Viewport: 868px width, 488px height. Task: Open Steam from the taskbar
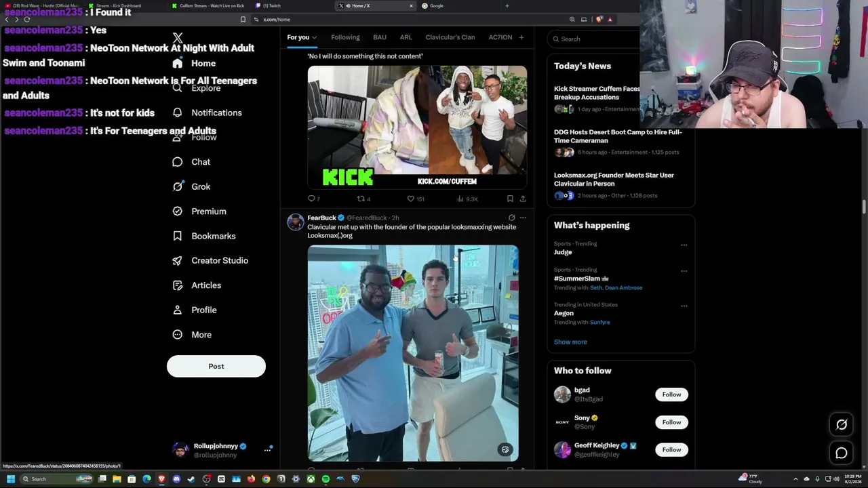191,479
